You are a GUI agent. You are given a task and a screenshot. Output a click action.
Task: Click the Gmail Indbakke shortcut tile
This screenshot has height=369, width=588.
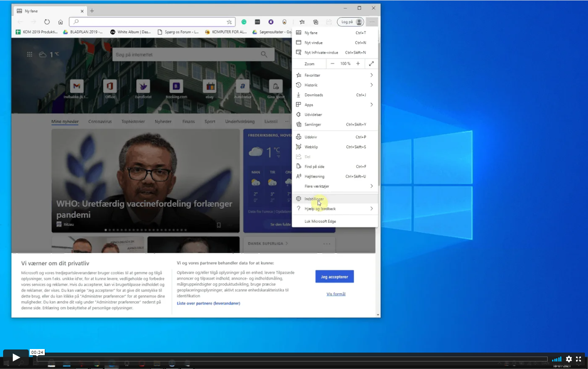(x=76, y=86)
